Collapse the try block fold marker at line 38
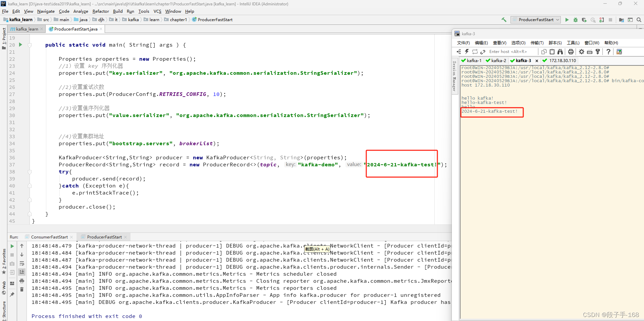This screenshot has height=321, width=644. 30,172
